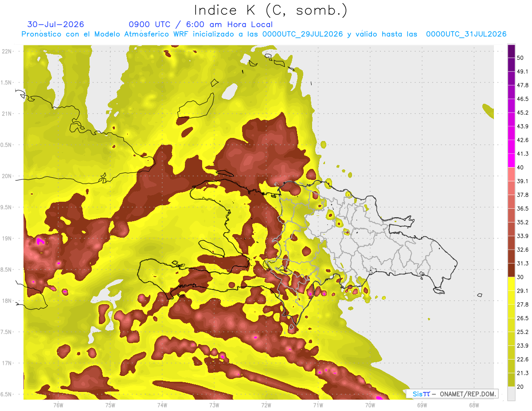Select the bright yellow colorbar segment between 29.1 and 30
The image size is (532, 411).
click(x=511, y=284)
